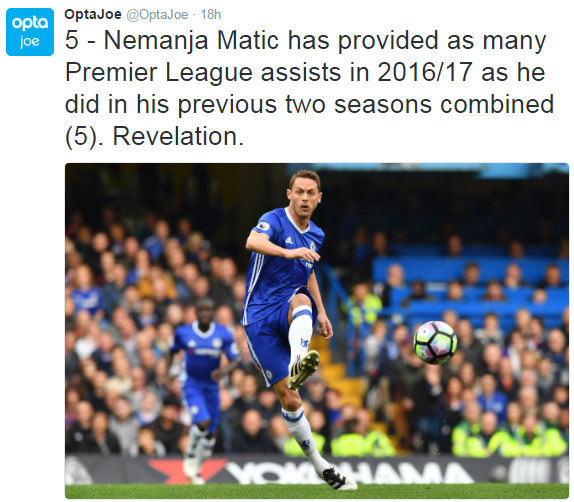Viewport: 574px width, 502px height.
Task: Click 'Premier League' in the tweet text
Action: tap(159, 72)
